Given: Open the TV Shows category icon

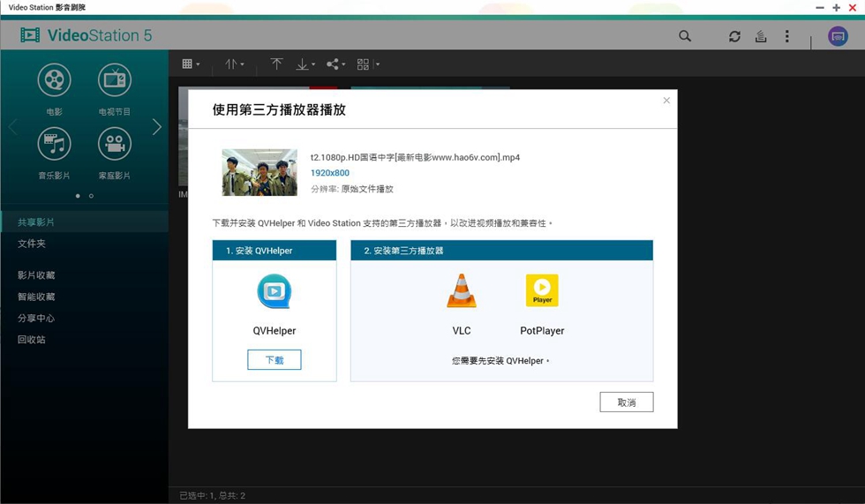Looking at the screenshot, I should point(114,80).
